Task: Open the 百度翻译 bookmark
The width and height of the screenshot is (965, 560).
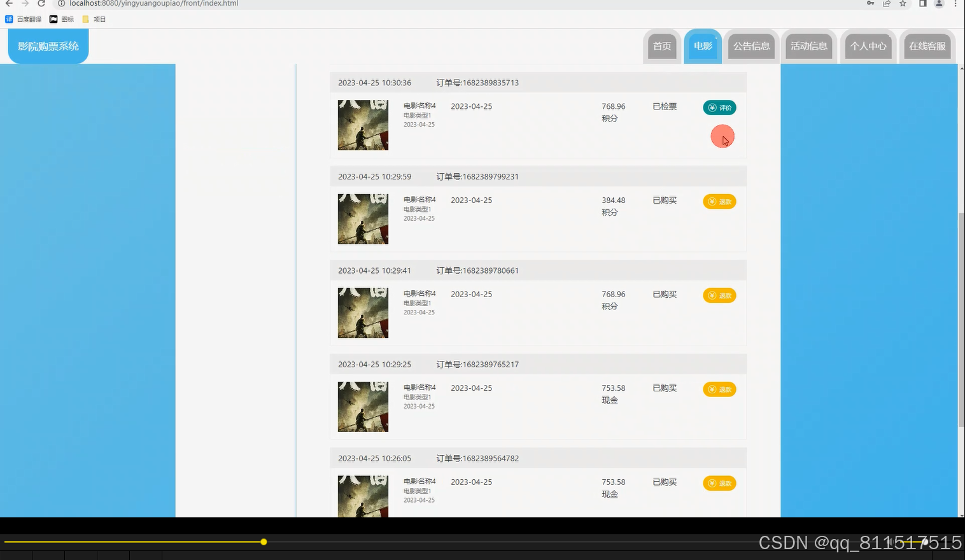Action: [24, 19]
